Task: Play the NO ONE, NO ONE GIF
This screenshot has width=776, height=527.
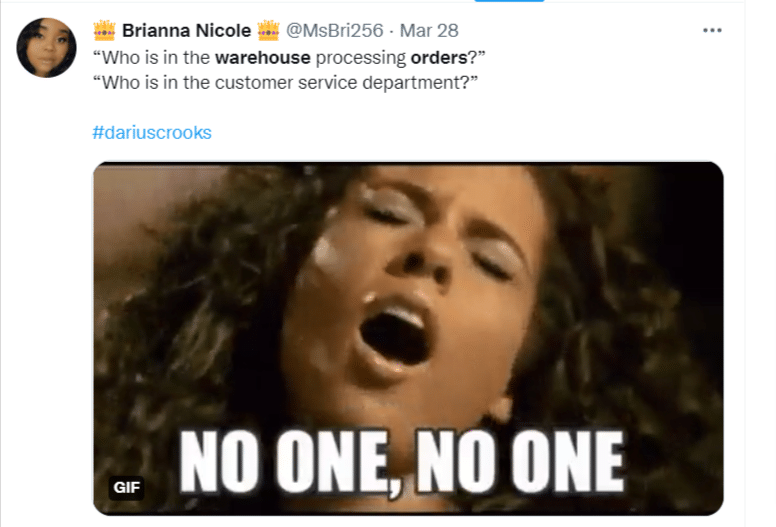Action: click(408, 338)
